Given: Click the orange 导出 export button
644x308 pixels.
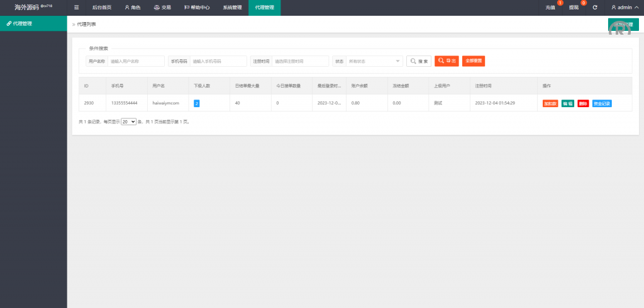Looking at the screenshot, I should 447,61.
